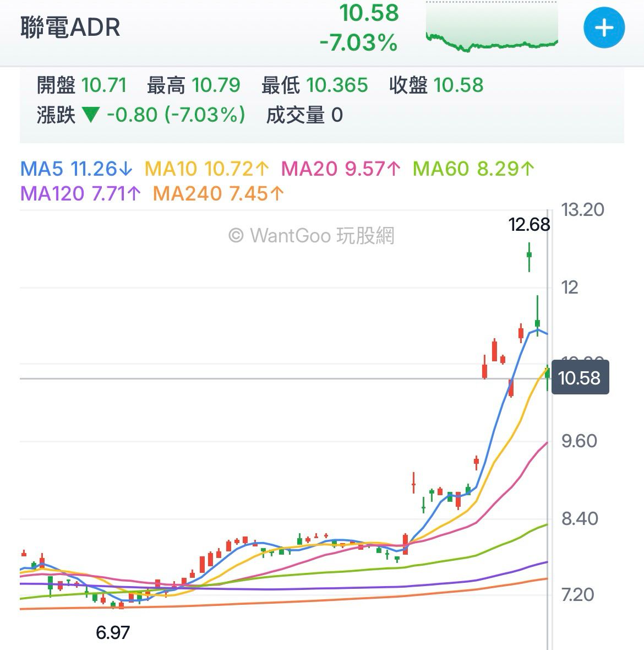Tap the blue plus add-to-watchlist button
Image resolution: width=644 pixels, height=650 pixels.
604,28
